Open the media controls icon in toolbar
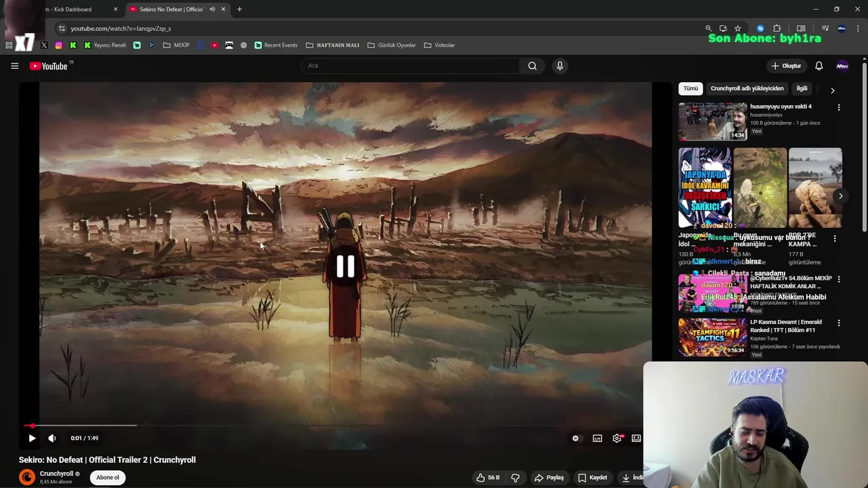This screenshot has height=488, width=868. [x=825, y=28]
